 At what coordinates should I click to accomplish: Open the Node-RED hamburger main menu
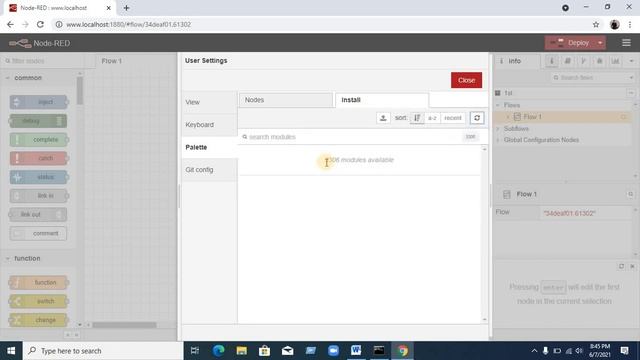pyautogui.click(x=626, y=43)
